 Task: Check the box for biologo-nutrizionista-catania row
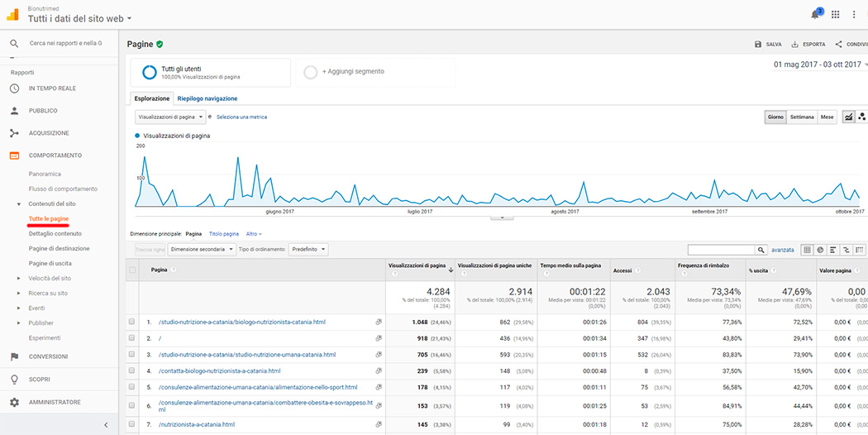tap(131, 322)
